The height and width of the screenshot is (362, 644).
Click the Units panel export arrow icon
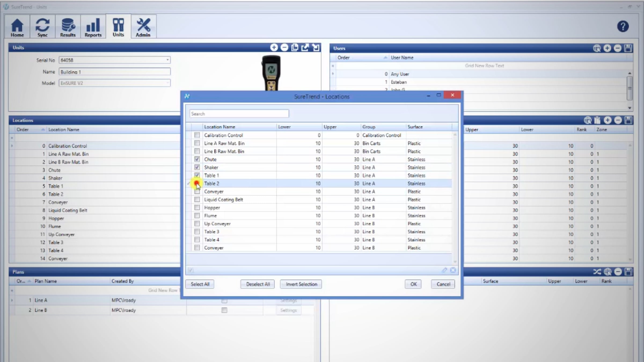[305, 47]
